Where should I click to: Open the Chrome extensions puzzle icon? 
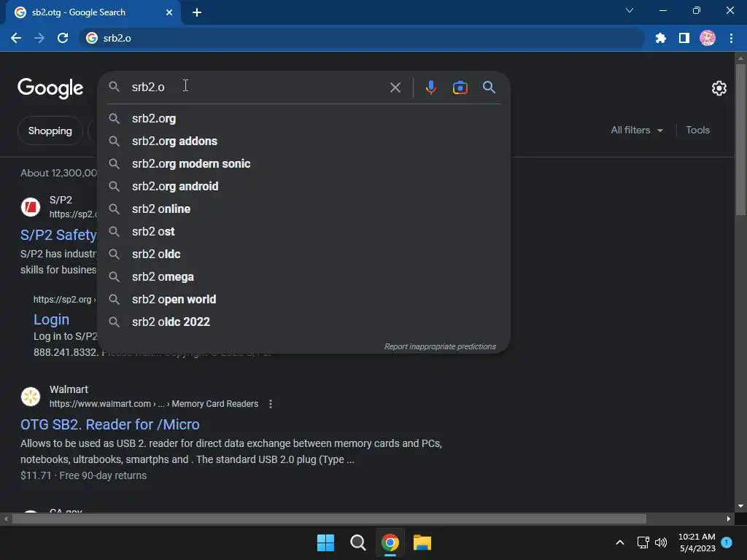point(660,38)
